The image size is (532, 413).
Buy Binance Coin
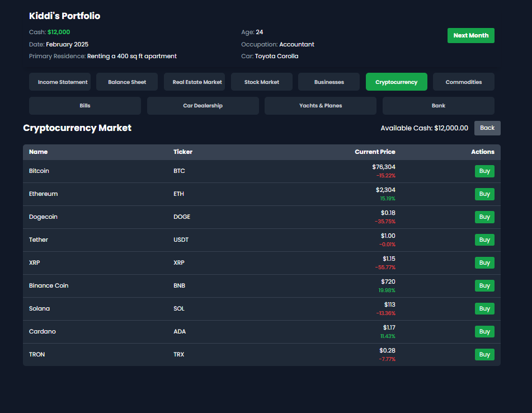point(484,286)
